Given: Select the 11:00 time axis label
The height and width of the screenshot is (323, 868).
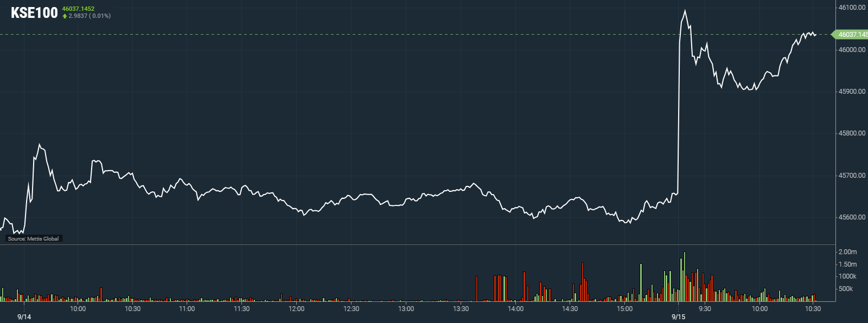Looking at the screenshot, I should pos(187,309).
